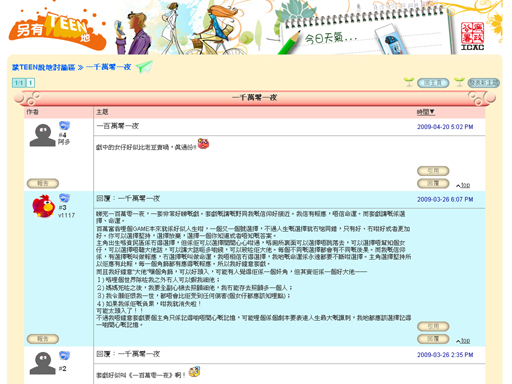This screenshot has width=512, height=384.
Task: Report post #4 with the 報告 button
Action: pos(43,183)
